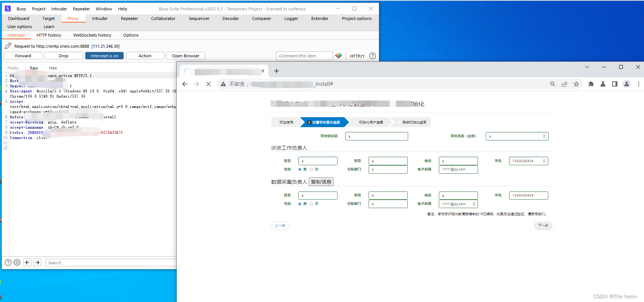Click the Burp Suite logo icon
The image size is (644, 302).
(8, 9)
